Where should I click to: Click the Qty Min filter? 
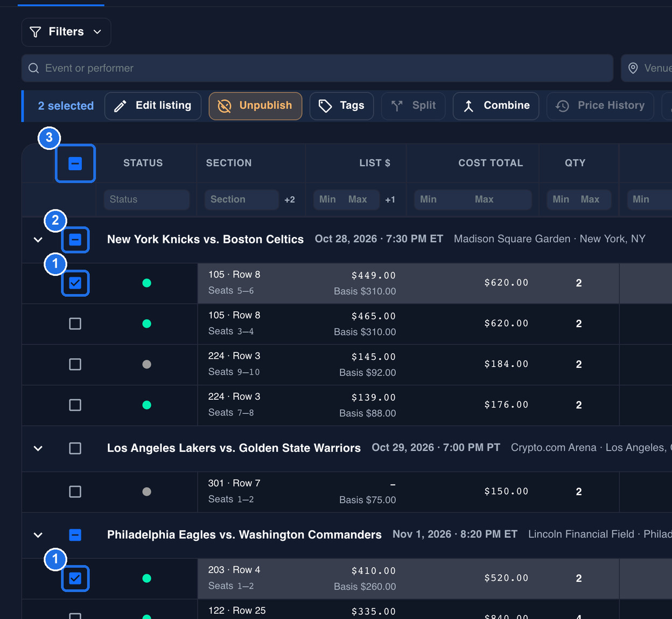(561, 199)
